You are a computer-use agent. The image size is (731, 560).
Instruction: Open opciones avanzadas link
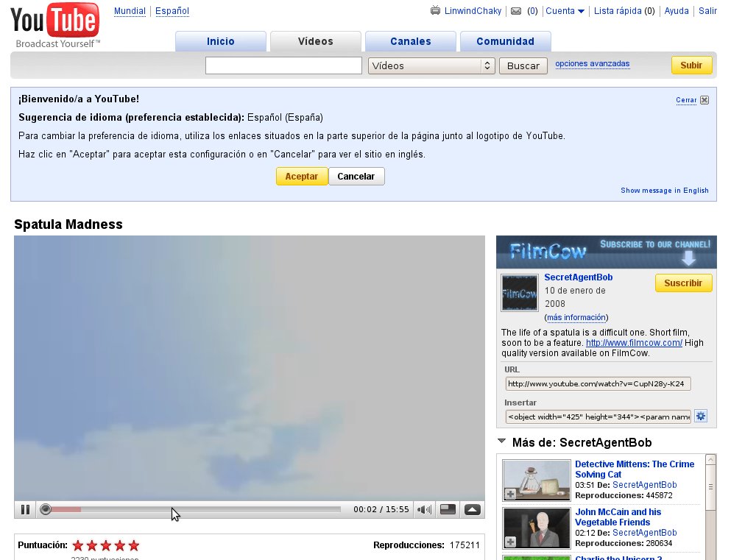tap(592, 64)
